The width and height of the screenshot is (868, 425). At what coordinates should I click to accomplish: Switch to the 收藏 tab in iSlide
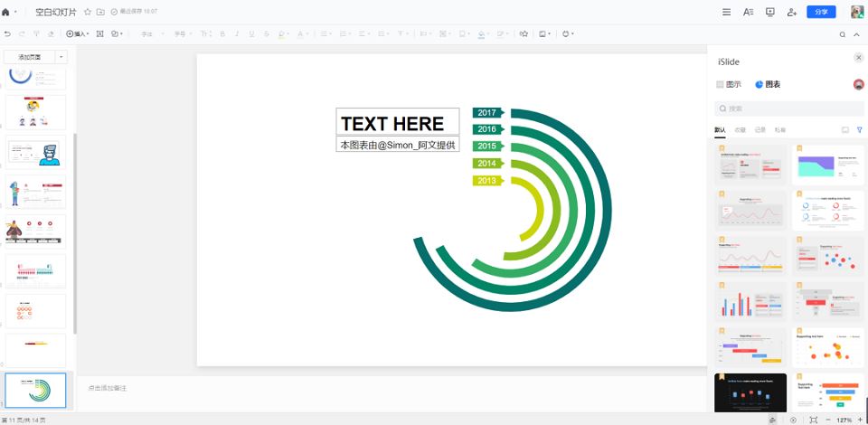click(741, 129)
